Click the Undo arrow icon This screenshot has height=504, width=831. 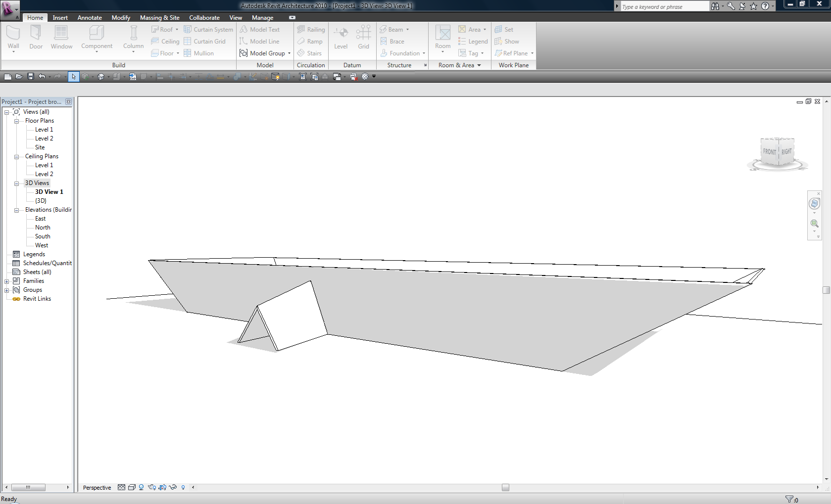click(x=42, y=77)
